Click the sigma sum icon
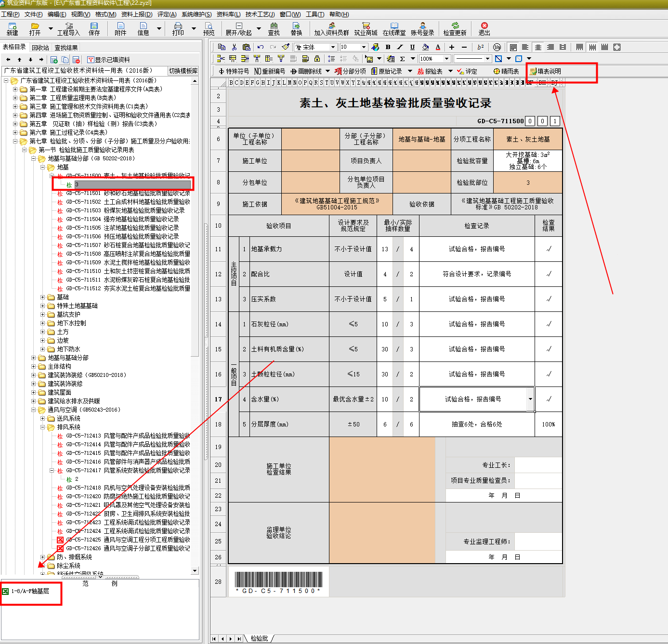Image resolution: width=668 pixels, height=644 pixels. click(x=402, y=59)
